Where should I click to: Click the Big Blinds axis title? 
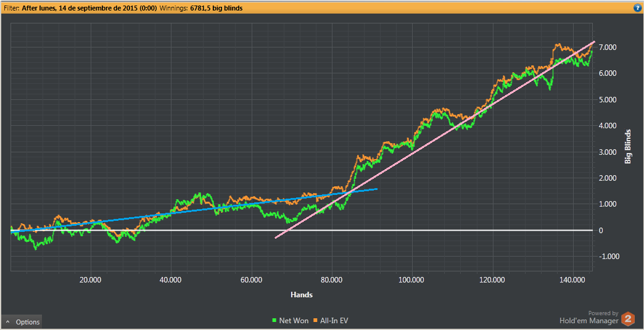click(627, 147)
